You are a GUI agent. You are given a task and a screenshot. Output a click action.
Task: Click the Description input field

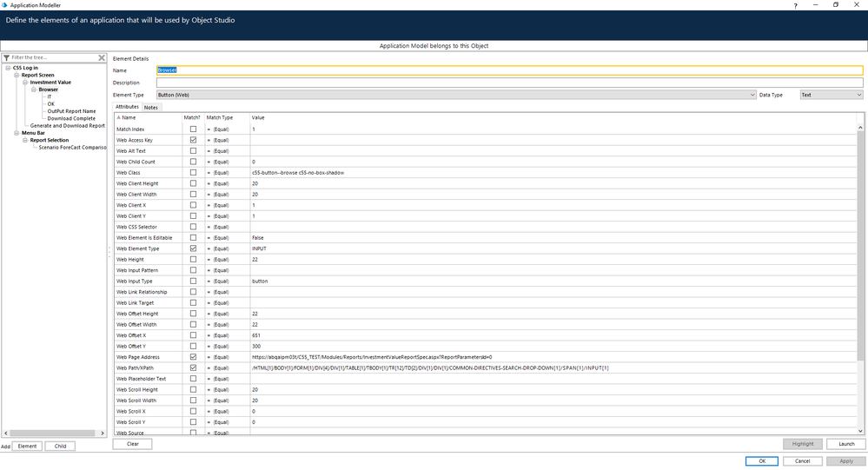509,83
